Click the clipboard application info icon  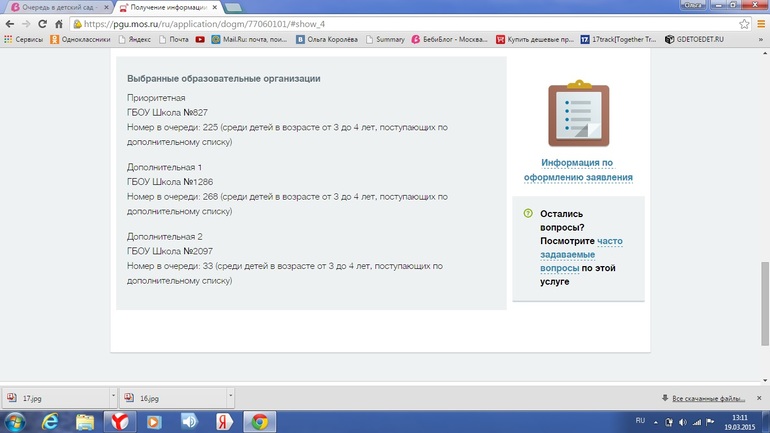coord(578,114)
